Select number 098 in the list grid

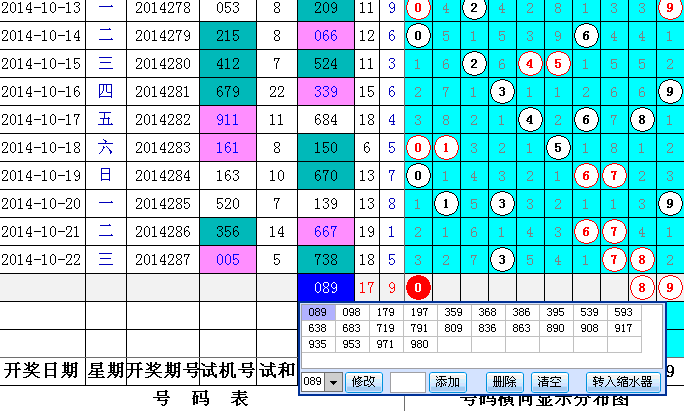coord(350,312)
